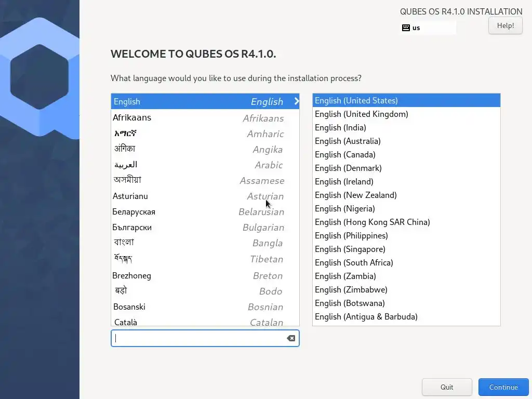Select the Bodo language row
Viewport: 532px width, 399px height.
click(205, 291)
